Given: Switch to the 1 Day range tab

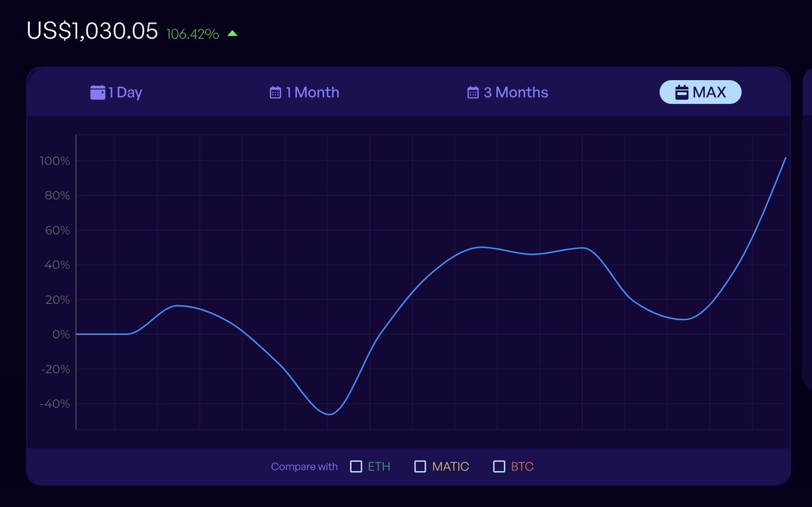Looking at the screenshot, I should (116, 92).
